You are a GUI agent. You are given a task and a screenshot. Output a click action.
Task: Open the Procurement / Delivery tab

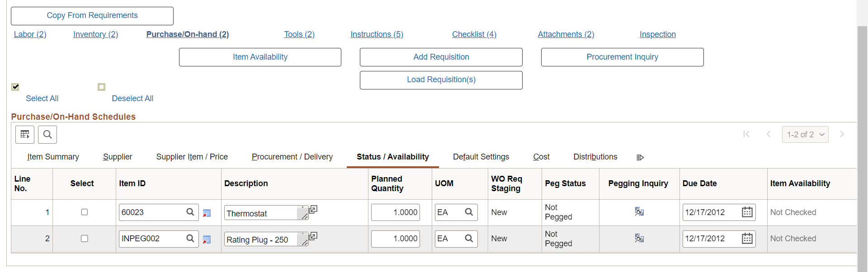[292, 157]
